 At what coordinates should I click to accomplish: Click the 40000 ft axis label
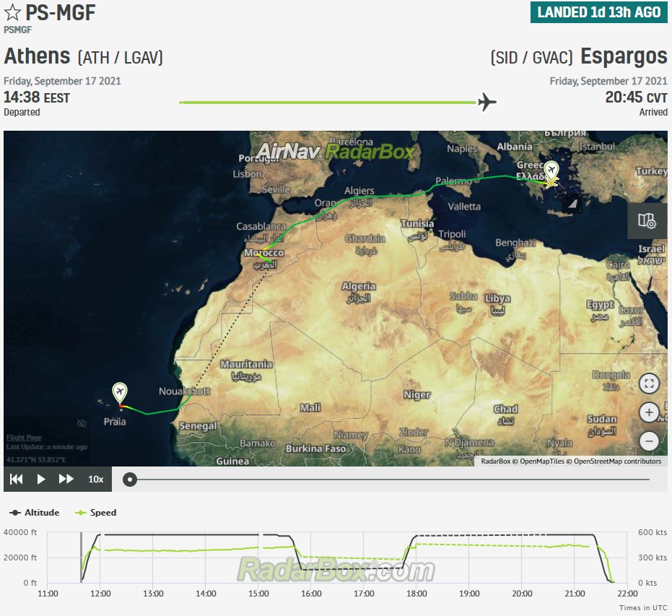pyautogui.click(x=20, y=532)
